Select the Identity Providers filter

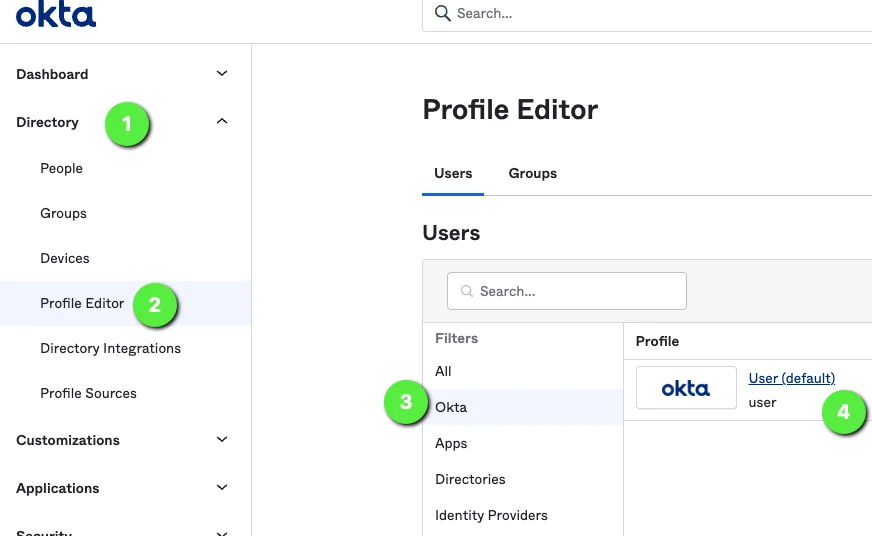coord(491,515)
